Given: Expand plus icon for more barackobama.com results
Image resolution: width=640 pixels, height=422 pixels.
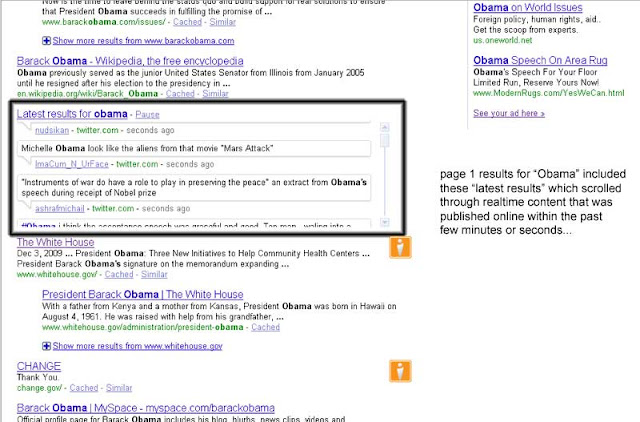Looking at the screenshot, I should [47, 40].
